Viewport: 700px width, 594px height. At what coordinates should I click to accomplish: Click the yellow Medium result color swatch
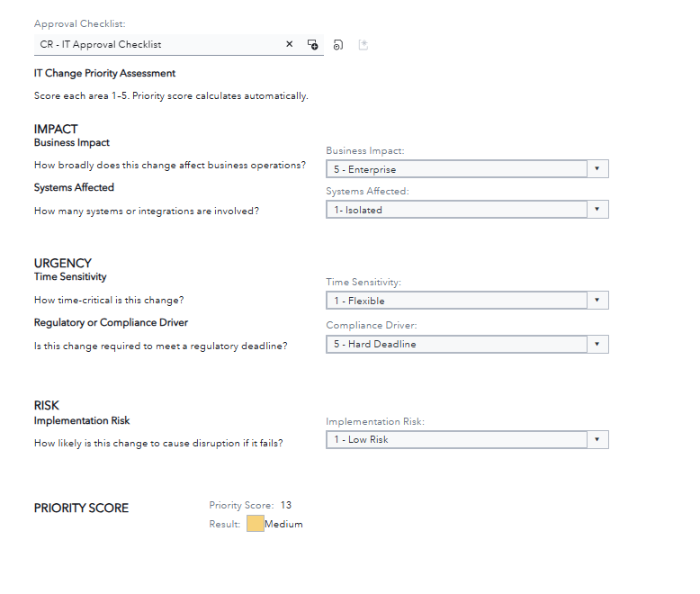pos(256,524)
